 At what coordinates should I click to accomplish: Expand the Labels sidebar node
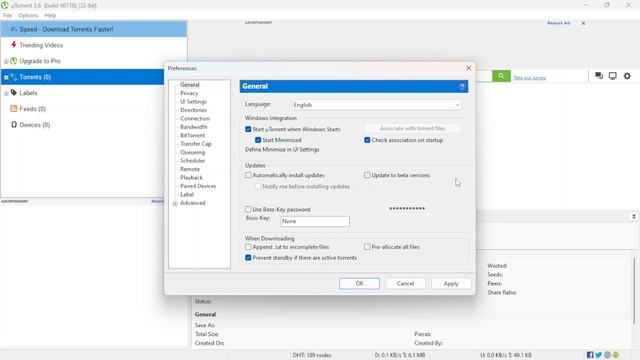click(6, 93)
